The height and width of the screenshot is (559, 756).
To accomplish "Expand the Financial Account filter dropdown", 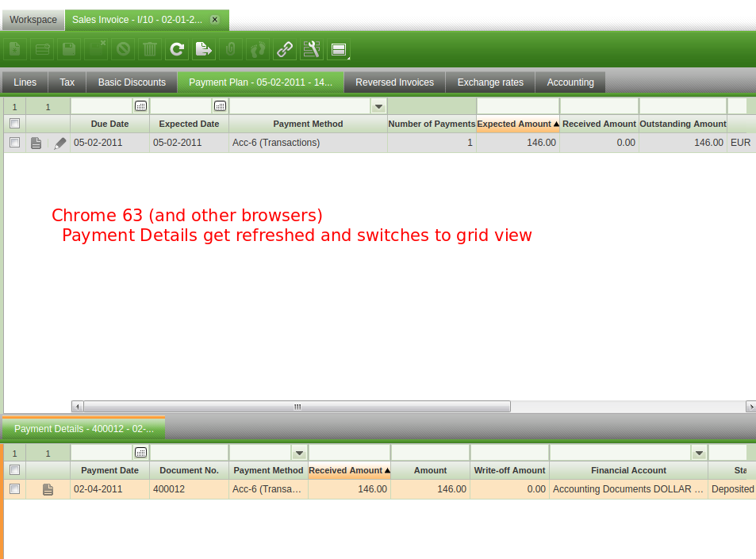I will 699,453.
